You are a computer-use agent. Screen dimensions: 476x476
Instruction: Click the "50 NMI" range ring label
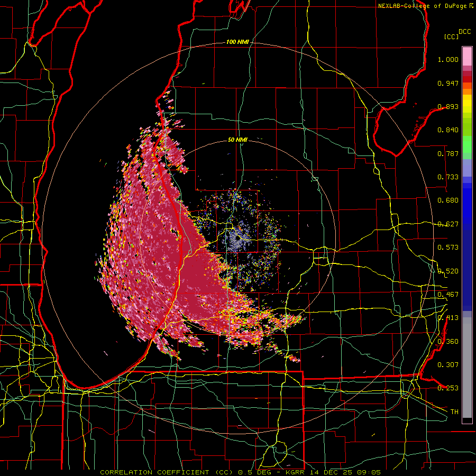(x=237, y=140)
